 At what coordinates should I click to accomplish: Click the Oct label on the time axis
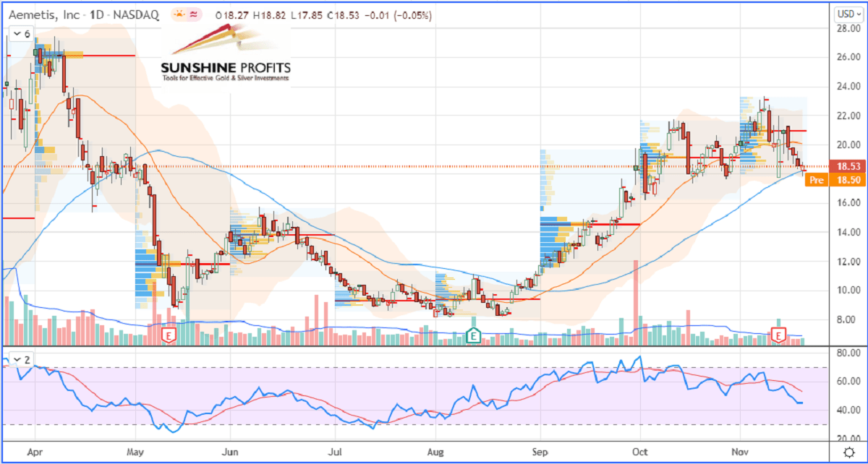(640, 453)
